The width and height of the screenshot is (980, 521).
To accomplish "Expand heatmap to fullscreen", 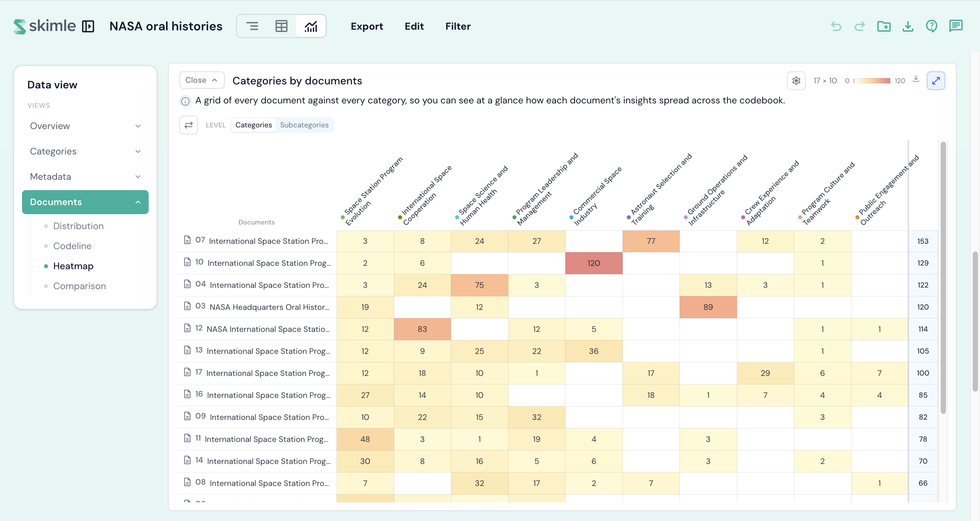I will coord(936,81).
